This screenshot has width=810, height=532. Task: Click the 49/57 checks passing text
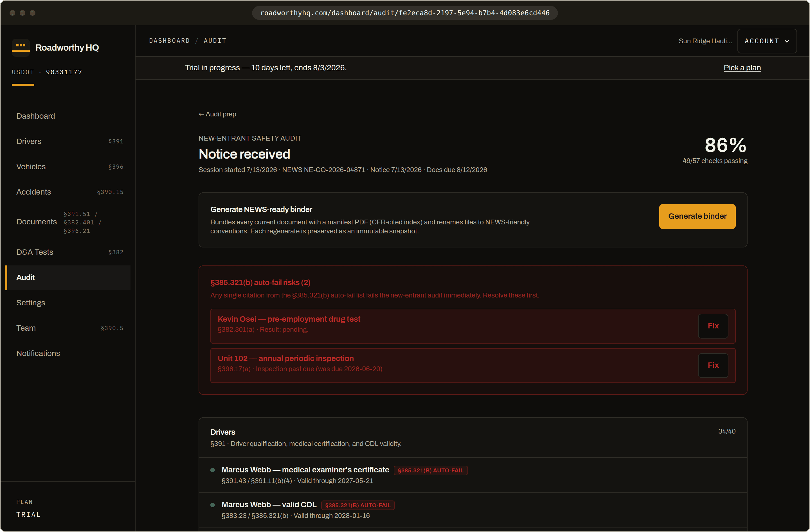click(x=715, y=161)
